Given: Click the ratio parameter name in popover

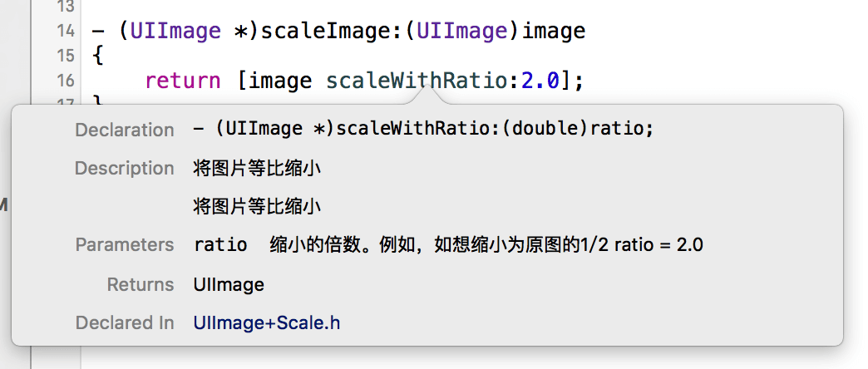Looking at the screenshot, I should (220, 244).
